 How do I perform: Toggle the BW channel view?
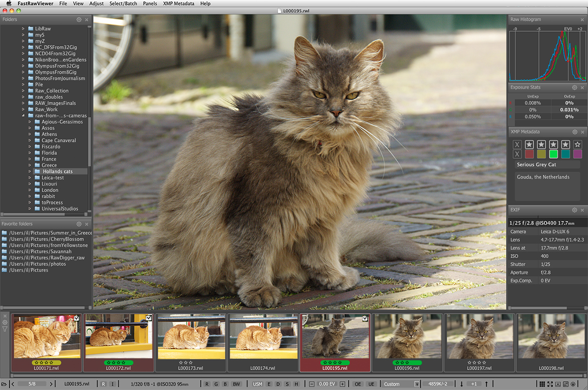coord(236,384)
